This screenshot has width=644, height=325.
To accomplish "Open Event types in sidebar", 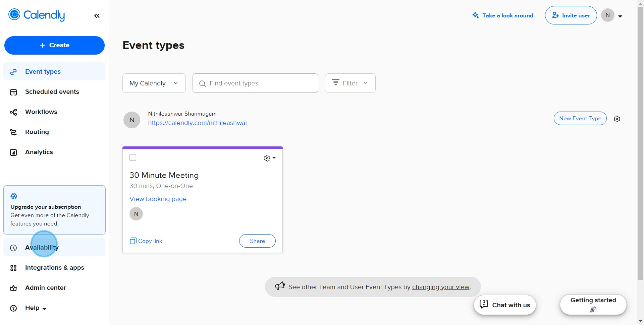I will pyautogui.click(x=54, y=71).
